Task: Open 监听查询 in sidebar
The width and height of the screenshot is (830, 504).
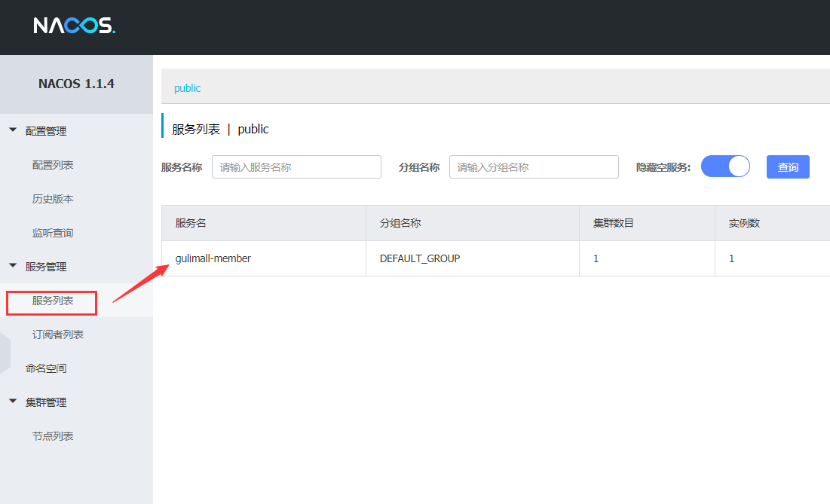Action: tap(53, 233)
